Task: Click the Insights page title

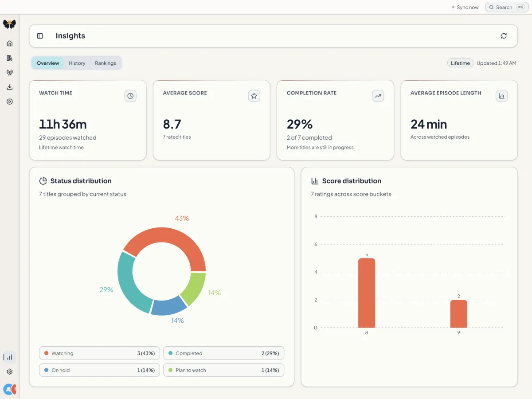Action: (70, 36)
